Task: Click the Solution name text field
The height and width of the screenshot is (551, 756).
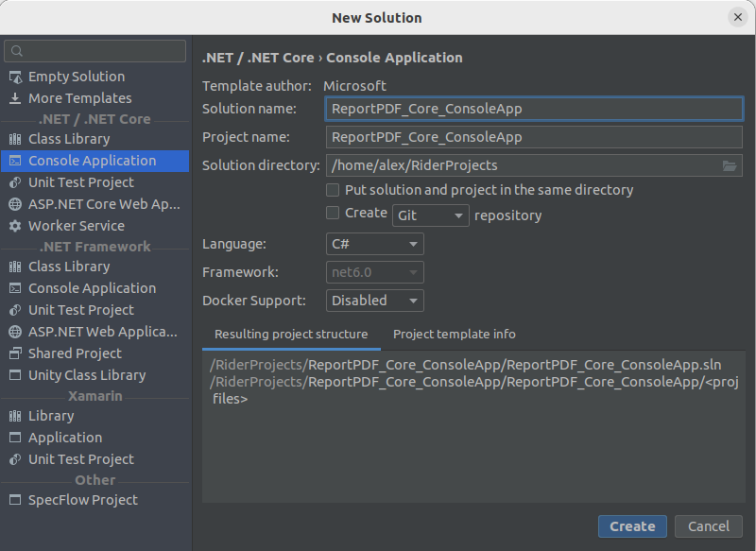Action: coord(534,109)
